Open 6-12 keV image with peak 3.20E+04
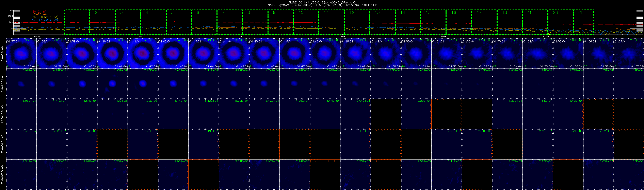 pos(355,84)
